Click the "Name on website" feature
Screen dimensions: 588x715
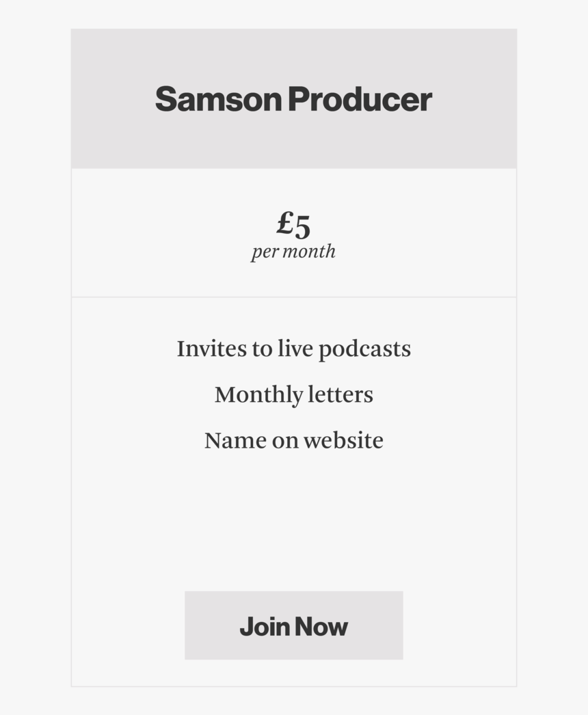coord(293,440)
